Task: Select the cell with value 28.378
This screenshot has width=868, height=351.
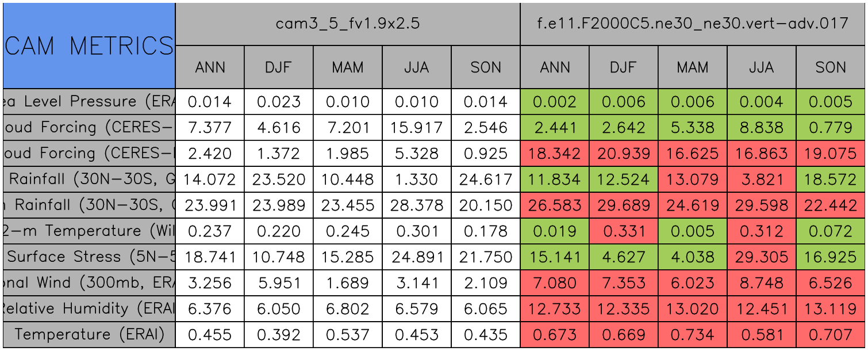Action: tap(417, 205)
